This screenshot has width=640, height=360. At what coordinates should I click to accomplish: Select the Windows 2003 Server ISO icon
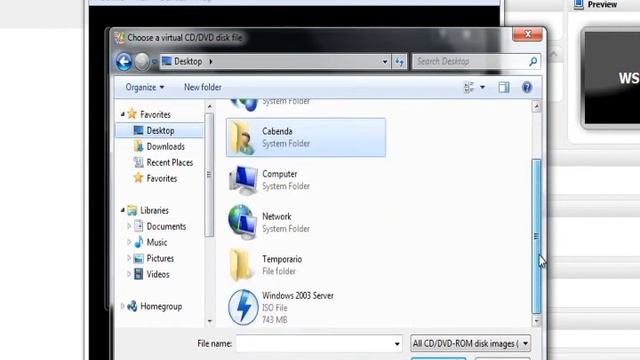(243, 307)
